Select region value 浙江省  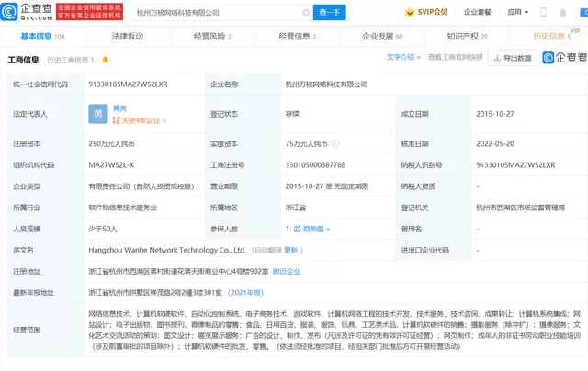pyautogui.click(x=296, y=208)
